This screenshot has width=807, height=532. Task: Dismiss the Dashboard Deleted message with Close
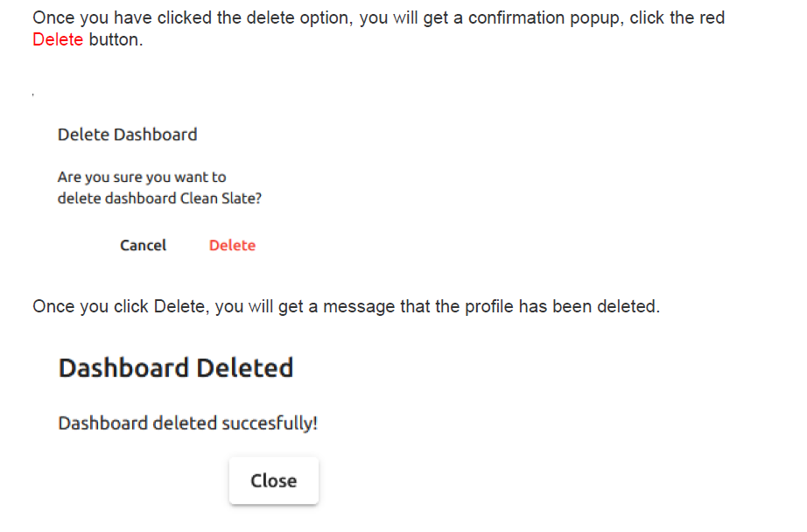[x=274, y=480]
